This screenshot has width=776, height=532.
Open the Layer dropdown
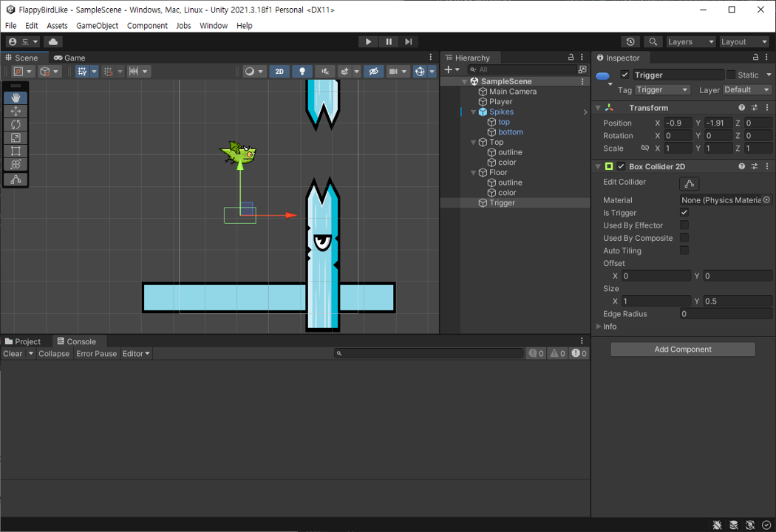(x=747, y=89)
